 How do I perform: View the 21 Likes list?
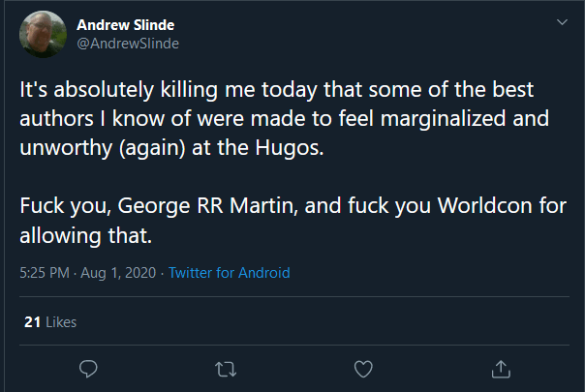coord(48,321)
